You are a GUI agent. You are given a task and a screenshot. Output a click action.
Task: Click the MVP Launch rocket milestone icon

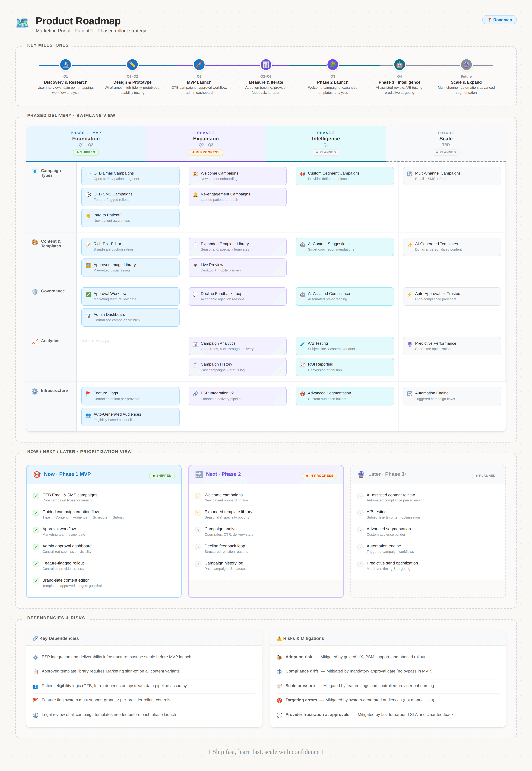point(199,65)
